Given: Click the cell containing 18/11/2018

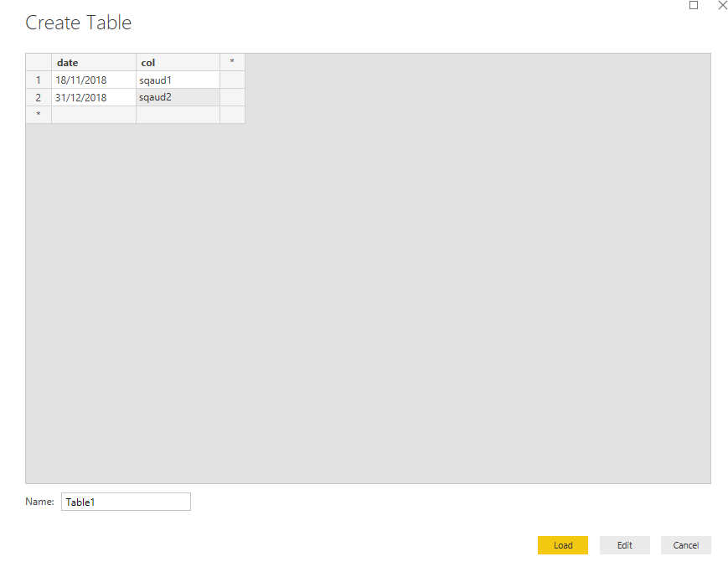Looking at the screenshot, I should click(x=94, y=80).
